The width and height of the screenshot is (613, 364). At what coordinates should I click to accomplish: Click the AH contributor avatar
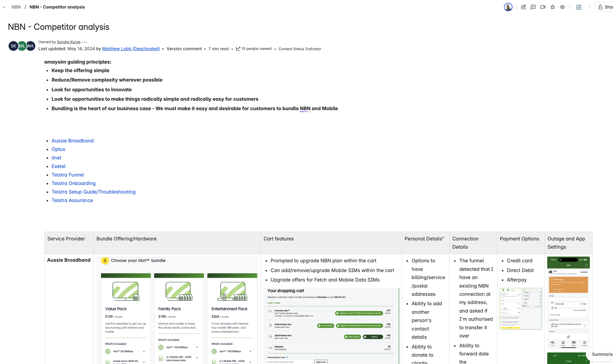point(31,46)
